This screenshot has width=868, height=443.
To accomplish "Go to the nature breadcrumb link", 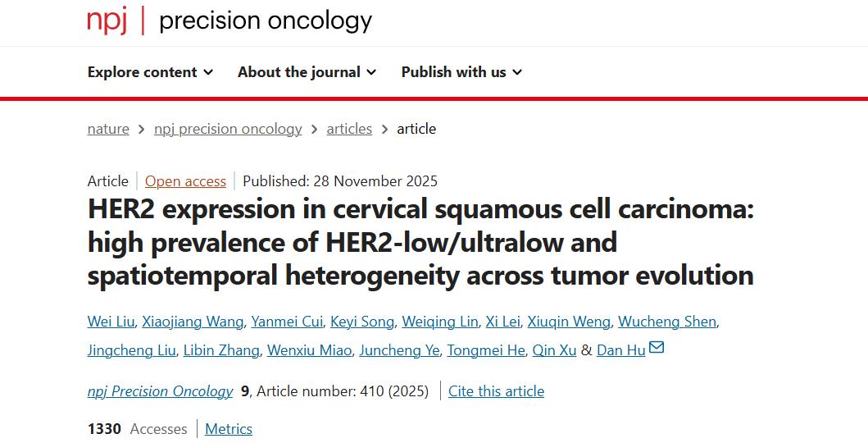I will click(108, 129).
